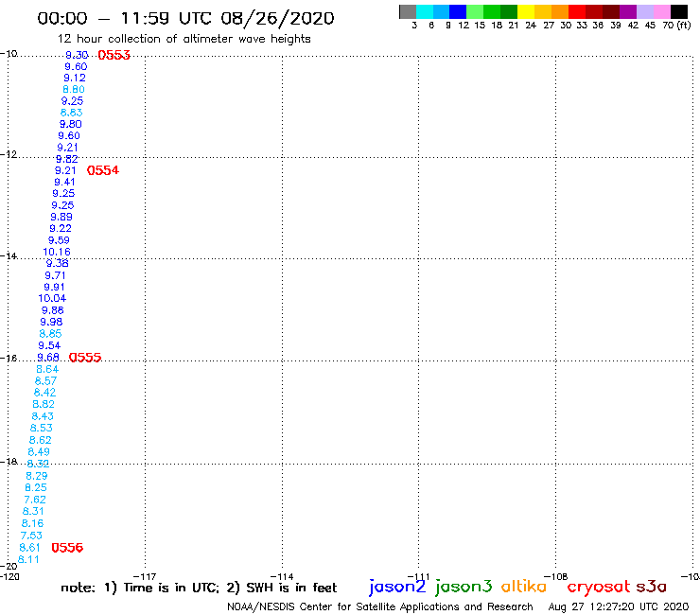Click the 9.12 wave height value
Viewport: 700px width, 615px height.
[x=75, y=78]
